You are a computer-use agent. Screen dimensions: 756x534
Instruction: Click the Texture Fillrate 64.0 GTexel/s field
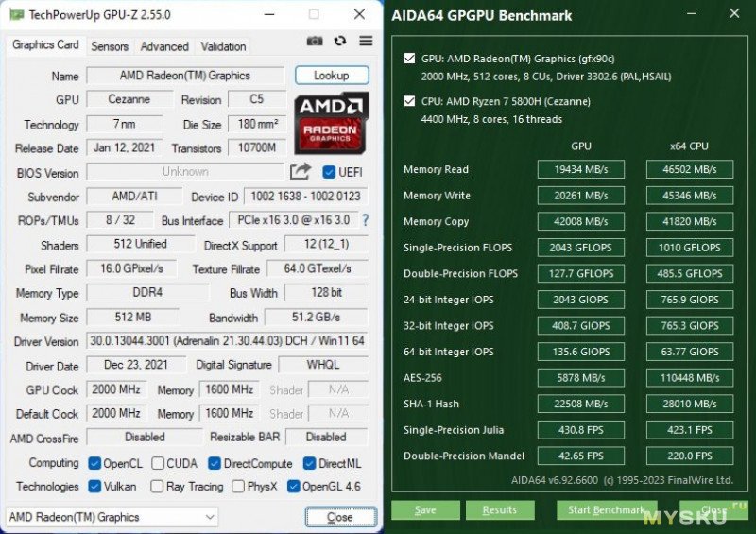[318, 268]
